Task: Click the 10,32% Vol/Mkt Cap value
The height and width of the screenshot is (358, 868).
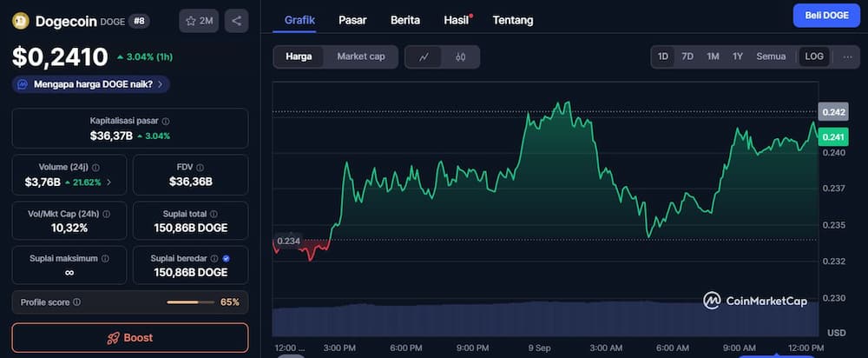Action: (69, 228)
